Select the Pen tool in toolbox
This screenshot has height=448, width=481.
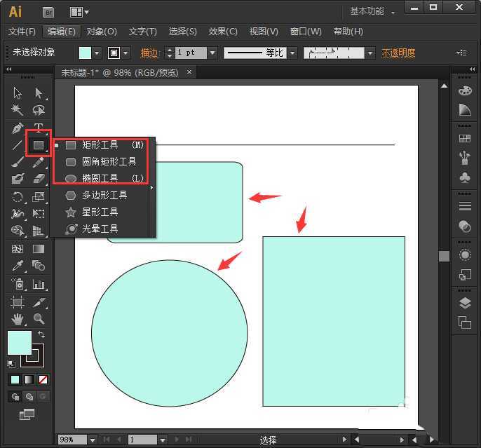click(18, 128)
